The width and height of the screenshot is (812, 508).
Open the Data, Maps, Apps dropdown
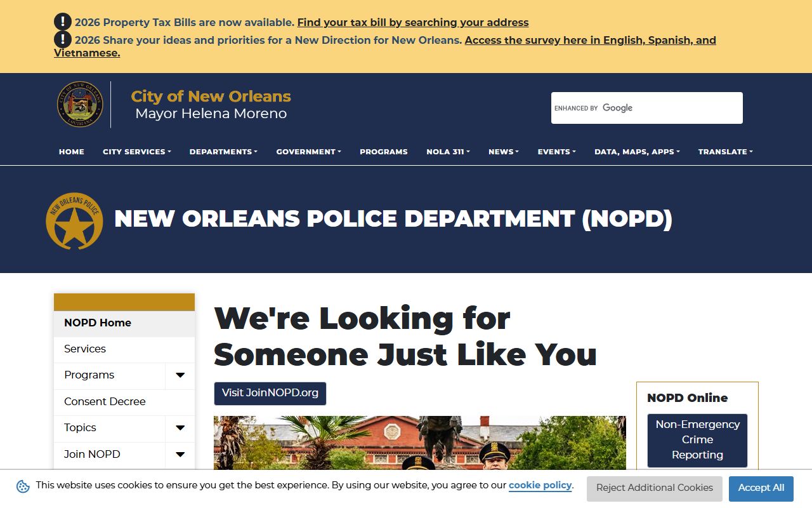637,152
